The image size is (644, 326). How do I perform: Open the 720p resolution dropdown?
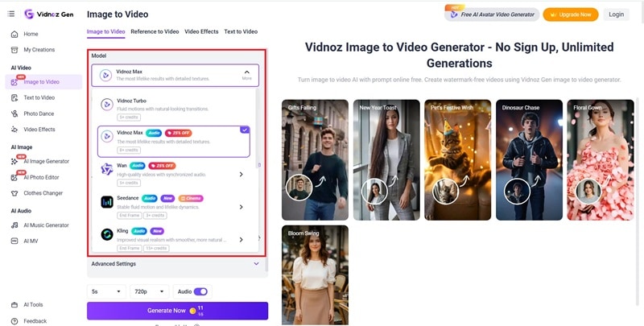[150, 291]
